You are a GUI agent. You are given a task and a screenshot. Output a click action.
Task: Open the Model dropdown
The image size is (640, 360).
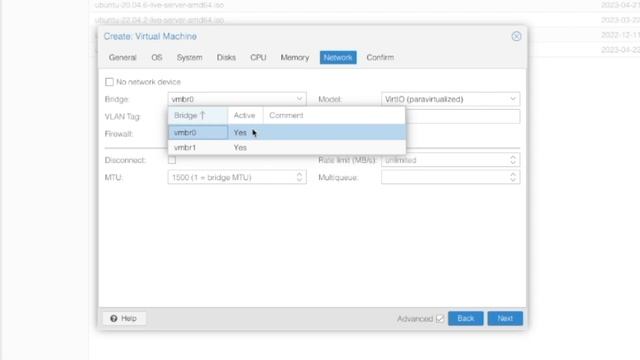point(513,99)
